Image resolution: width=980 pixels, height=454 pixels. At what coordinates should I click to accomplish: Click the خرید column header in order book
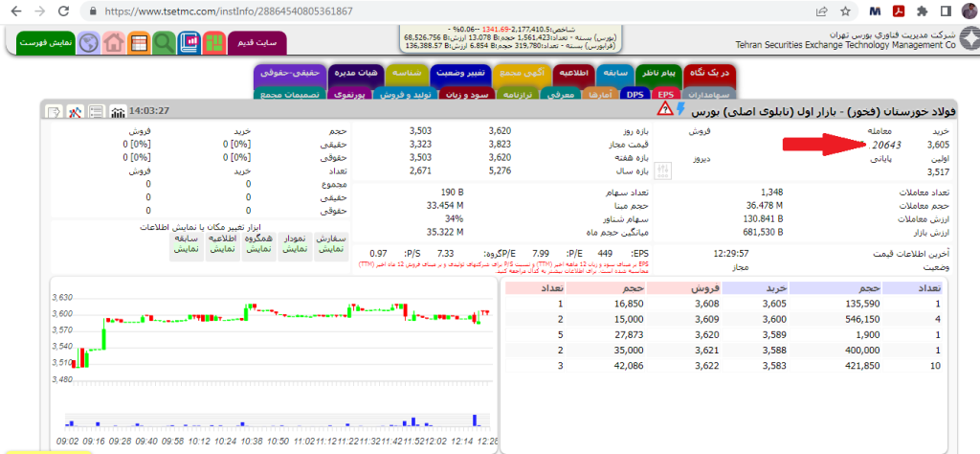pyautogui.click(x=755, y=287)
